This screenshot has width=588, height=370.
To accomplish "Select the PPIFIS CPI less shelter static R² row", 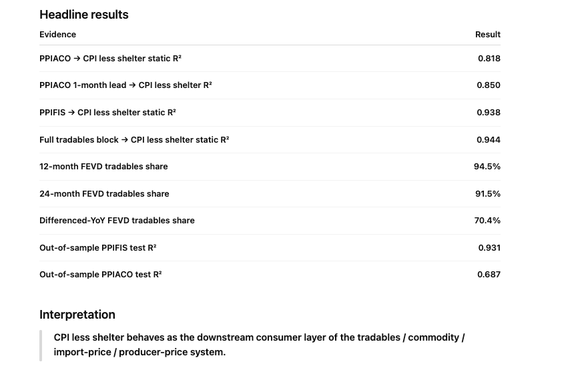I will (270, 113).
